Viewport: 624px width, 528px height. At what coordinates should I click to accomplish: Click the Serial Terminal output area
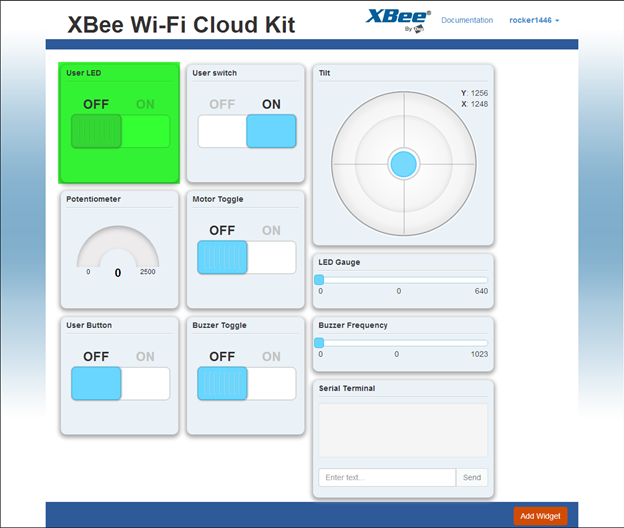coord(403,430)
